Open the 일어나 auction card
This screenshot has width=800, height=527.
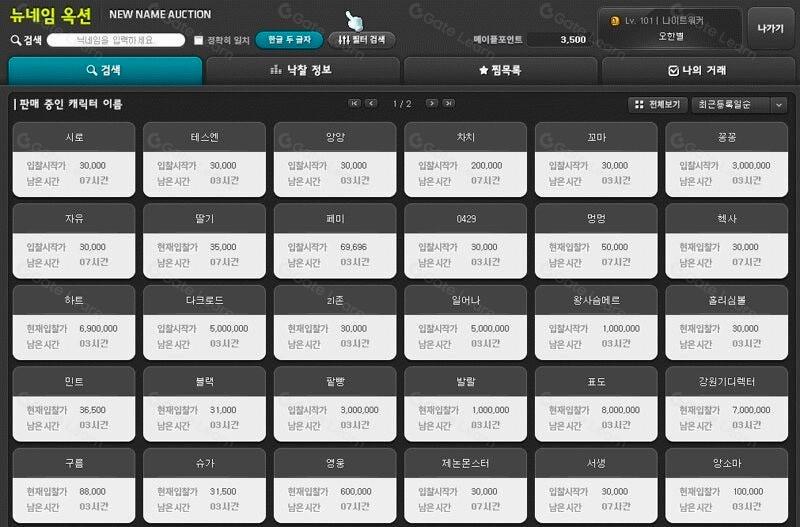pyautogui.click(x=466, y=322)
